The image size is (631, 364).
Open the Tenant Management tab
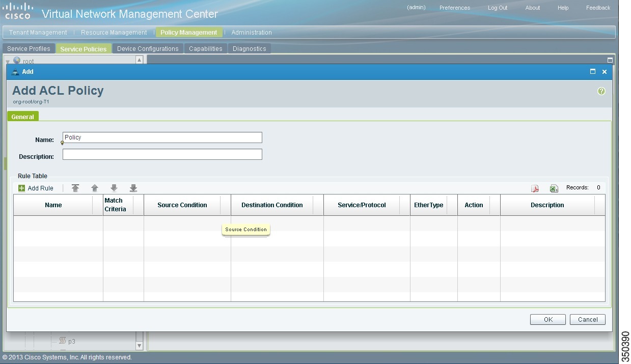[38, 33]
